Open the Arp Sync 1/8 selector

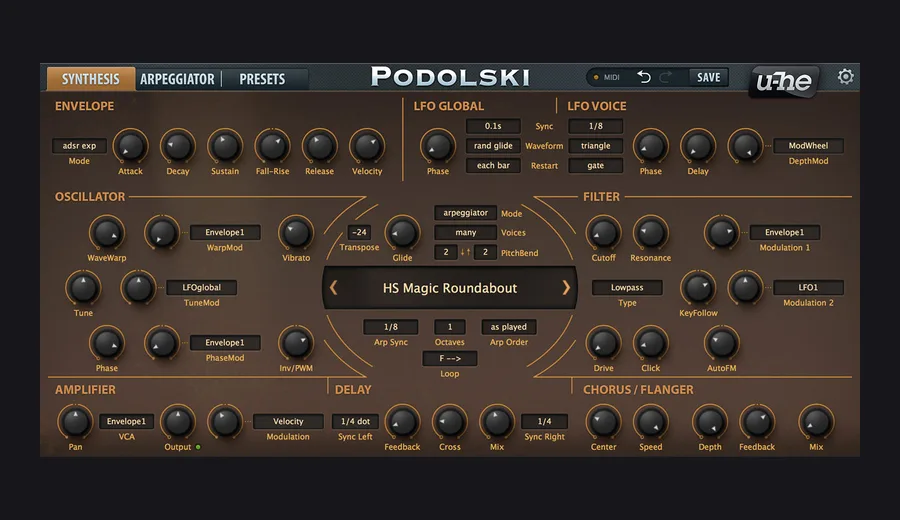point(391,327)
